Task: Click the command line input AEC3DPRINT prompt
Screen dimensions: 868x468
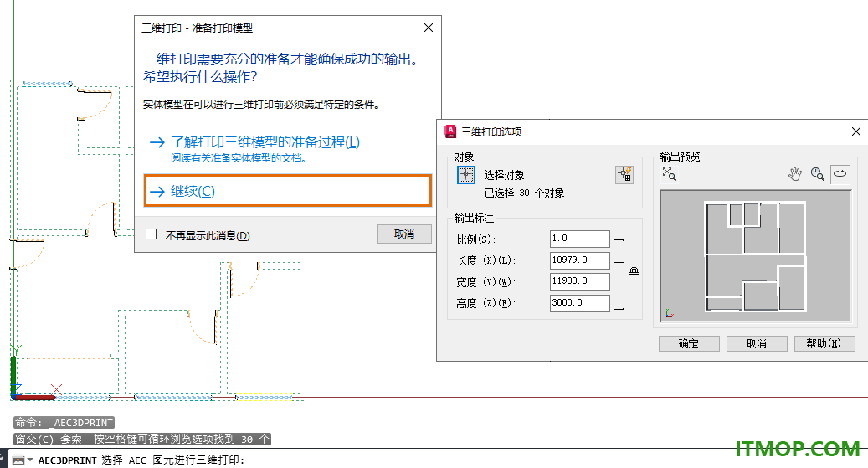Action: click(x=141, y=460)
